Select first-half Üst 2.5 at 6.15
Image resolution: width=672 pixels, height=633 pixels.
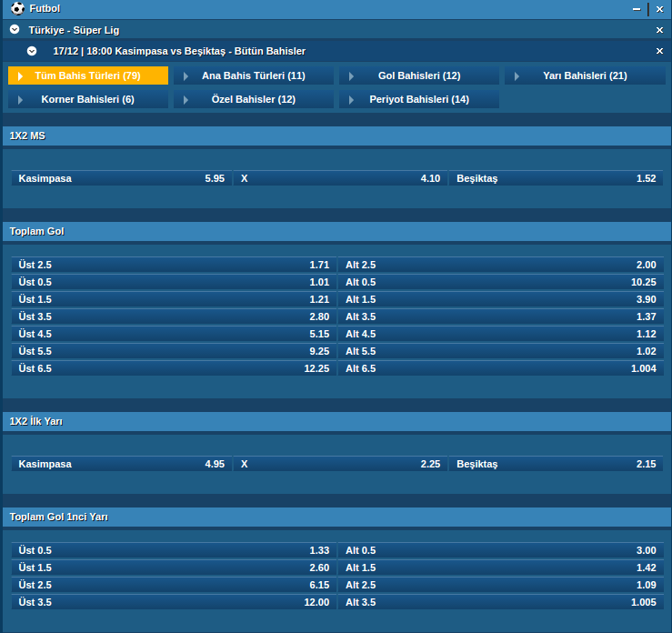click(x=174, y=585)
